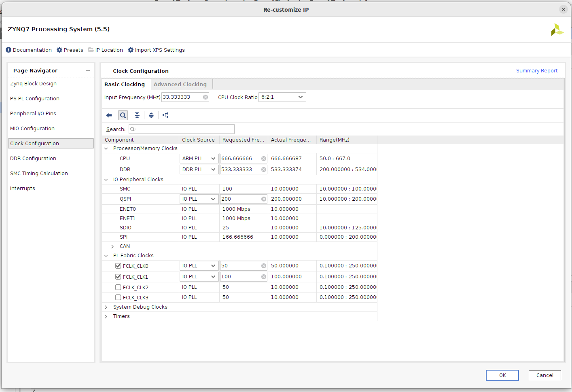This screenshot has height=392, width=572.
Task: Open the QSPI clock source dropdown
Action: tap(199, 199)
